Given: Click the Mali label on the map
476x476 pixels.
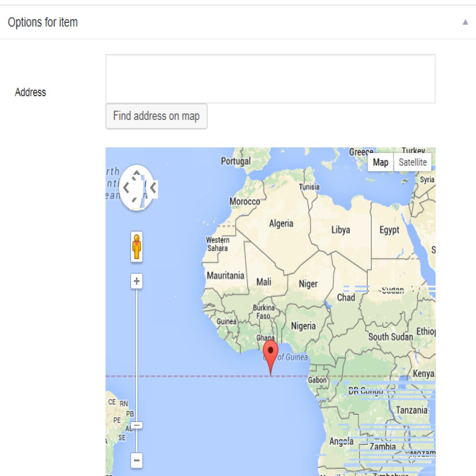Looking at the screenshot, I should [x=264, y=282].
